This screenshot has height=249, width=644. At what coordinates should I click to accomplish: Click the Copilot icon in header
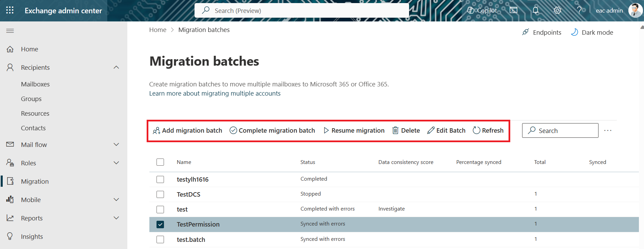pyautogui.click(x=471, y=10)
